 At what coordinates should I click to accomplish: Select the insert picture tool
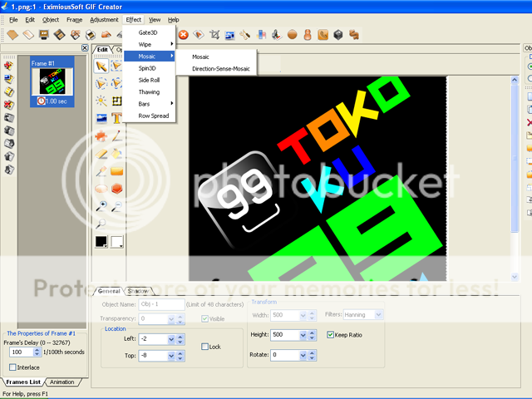[101, 118]
